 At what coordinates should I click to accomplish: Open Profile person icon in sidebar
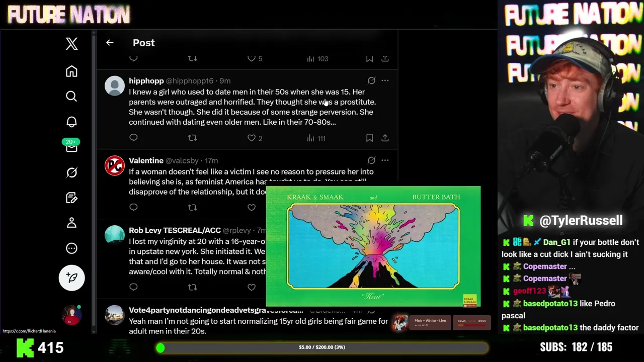[x=71, y=223]
